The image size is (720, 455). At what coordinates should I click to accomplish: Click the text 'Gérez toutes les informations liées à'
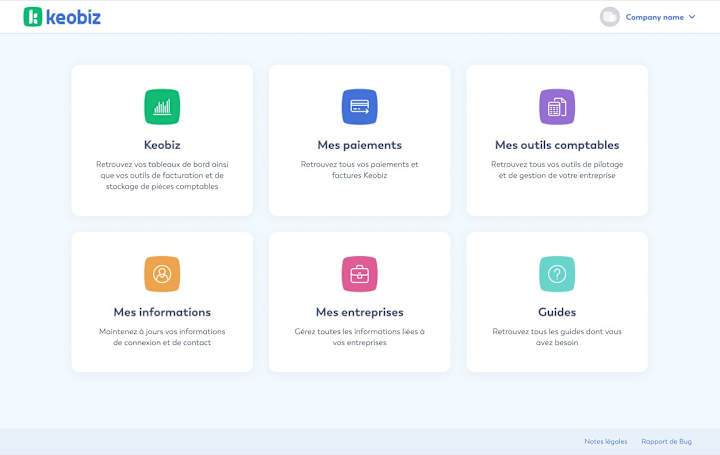(x=360, y=331)
